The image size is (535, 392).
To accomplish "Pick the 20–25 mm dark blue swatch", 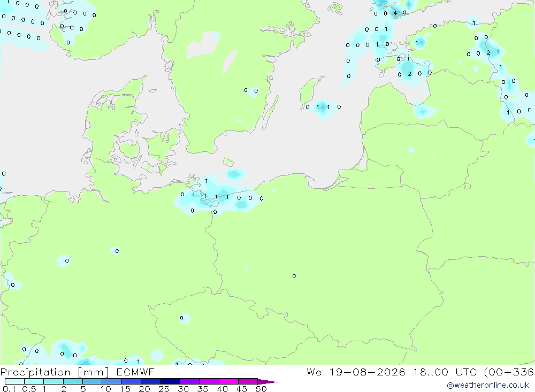I will 151,381.
